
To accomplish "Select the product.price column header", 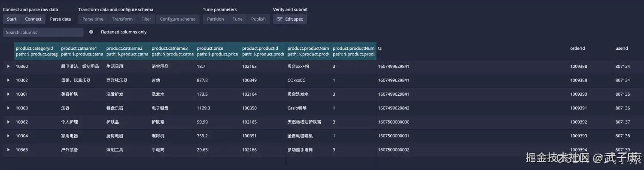I will click(218, 51).
